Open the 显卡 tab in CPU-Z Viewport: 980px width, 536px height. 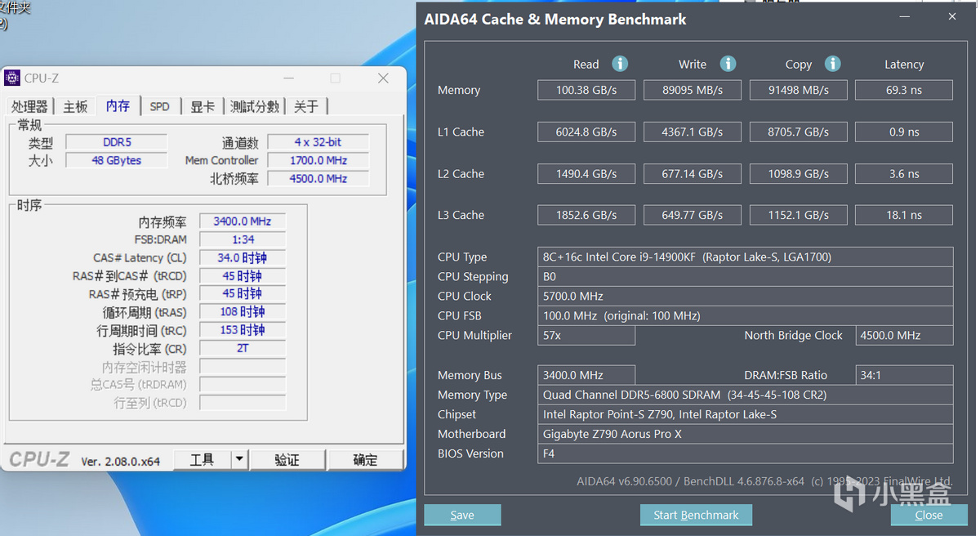tap(203, 106)
